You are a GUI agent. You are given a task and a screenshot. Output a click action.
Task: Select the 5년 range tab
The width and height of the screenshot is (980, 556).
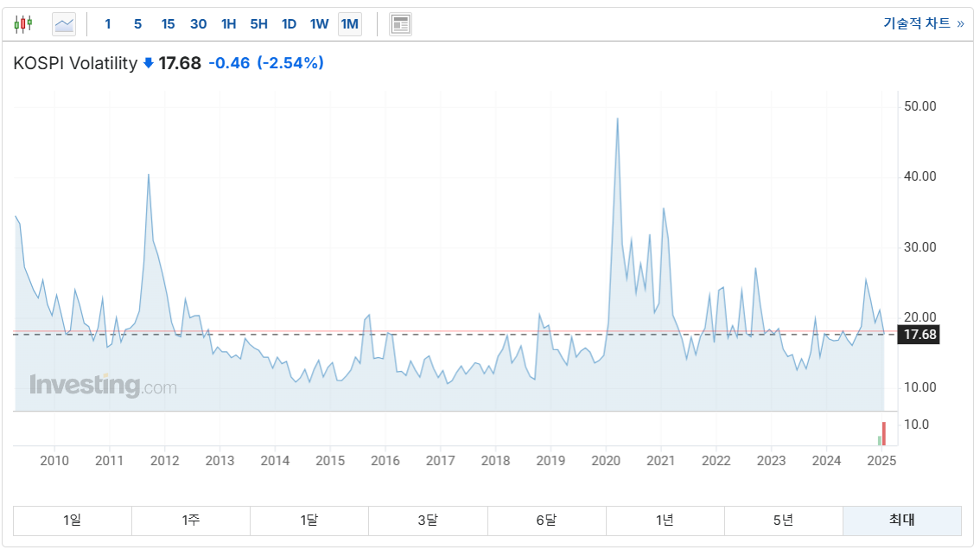783,521
